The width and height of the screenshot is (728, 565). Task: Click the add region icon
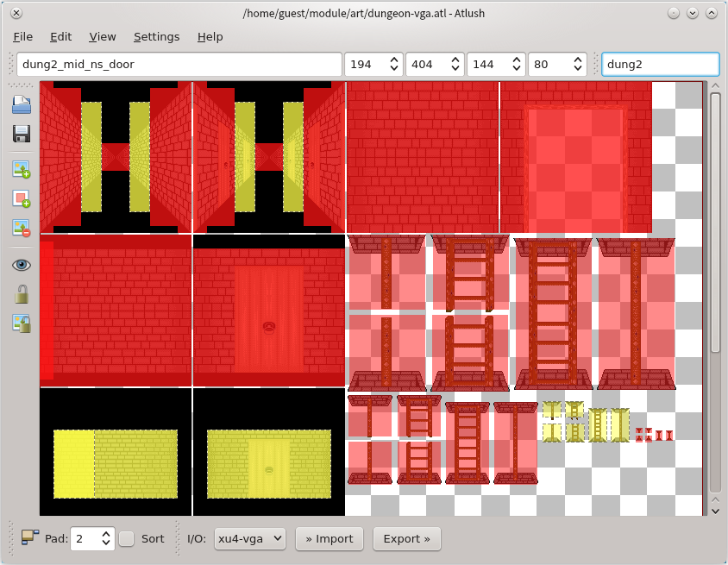[22, 198]
